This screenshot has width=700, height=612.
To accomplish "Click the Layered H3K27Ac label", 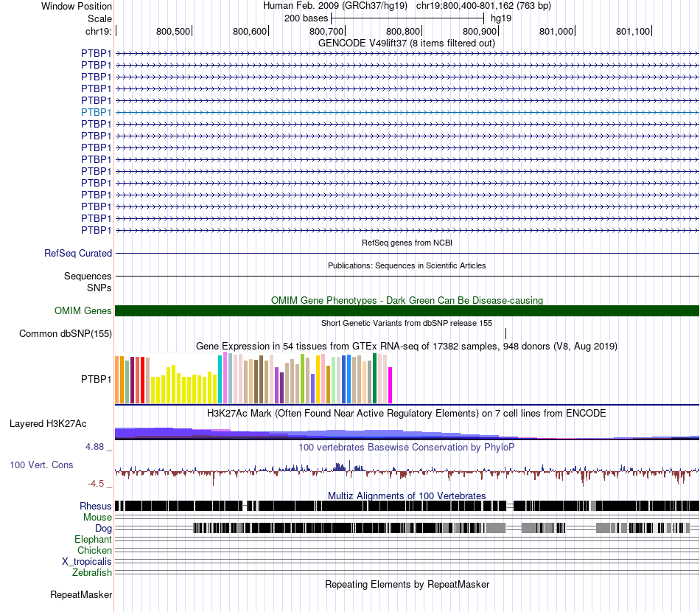I will point(48,423).
